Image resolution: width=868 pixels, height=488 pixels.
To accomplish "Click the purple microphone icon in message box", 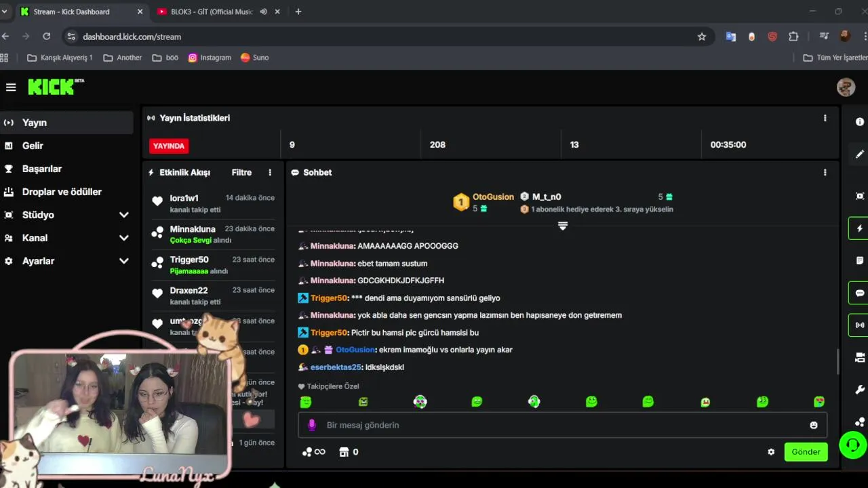I will [x=312, y=425].
